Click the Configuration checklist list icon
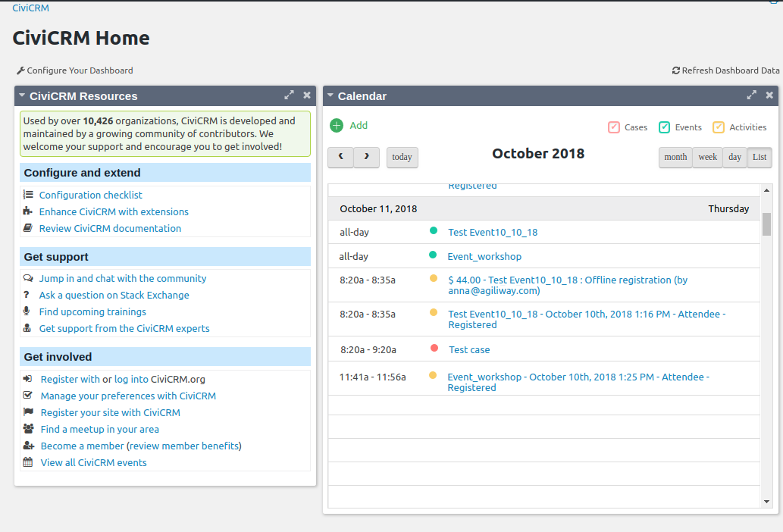This screenshot has height=532, width=783. click(28, 195)
